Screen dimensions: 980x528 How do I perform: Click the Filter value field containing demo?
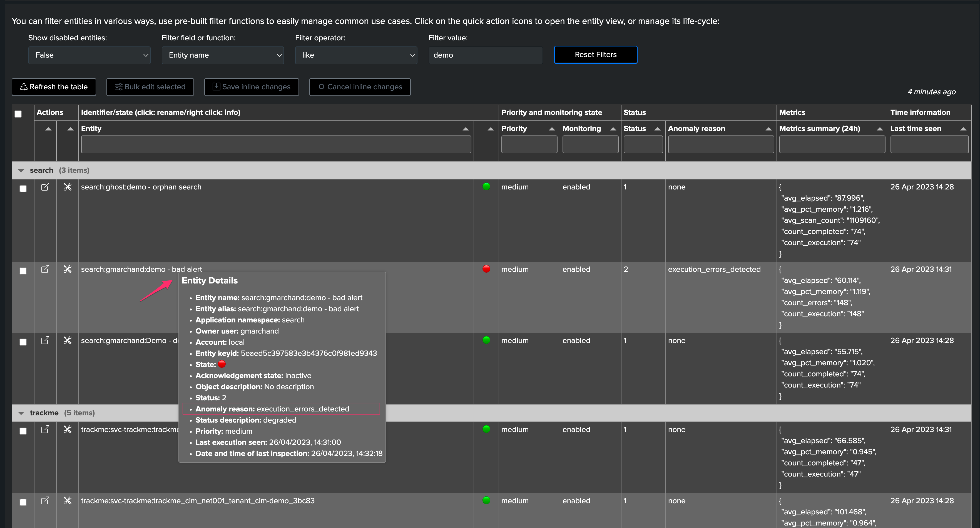[x=486, y=55]
